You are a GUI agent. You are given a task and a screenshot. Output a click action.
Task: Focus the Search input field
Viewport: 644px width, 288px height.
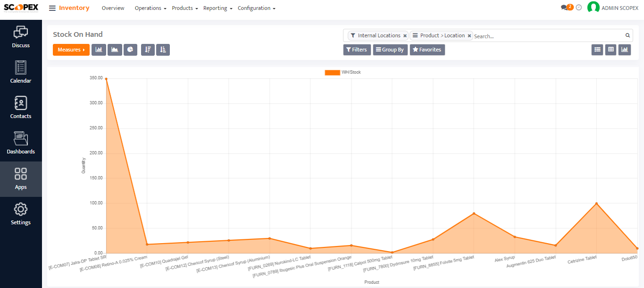click(548, 36)
